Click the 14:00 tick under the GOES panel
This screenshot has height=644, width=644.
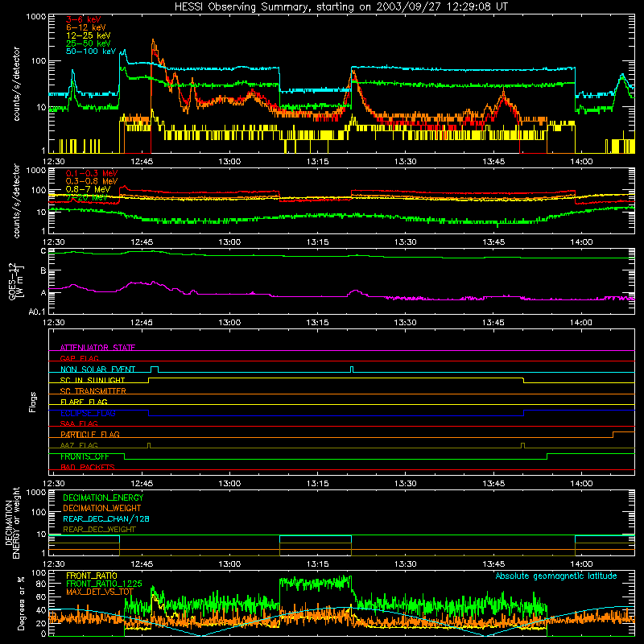(x=580, y=323)
